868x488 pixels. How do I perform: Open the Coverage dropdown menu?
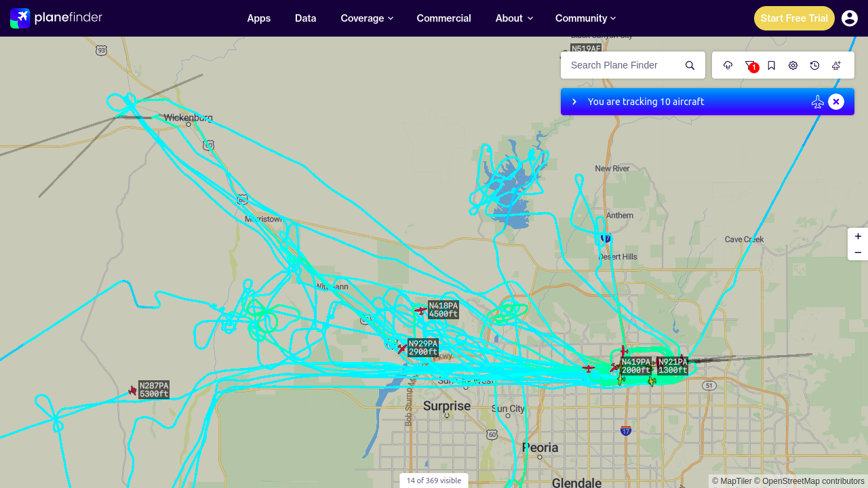367,18
